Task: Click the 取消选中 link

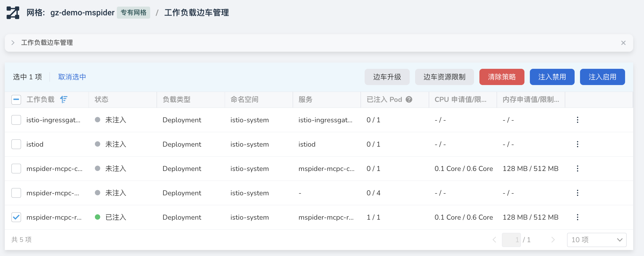Action: click(72, 77)
